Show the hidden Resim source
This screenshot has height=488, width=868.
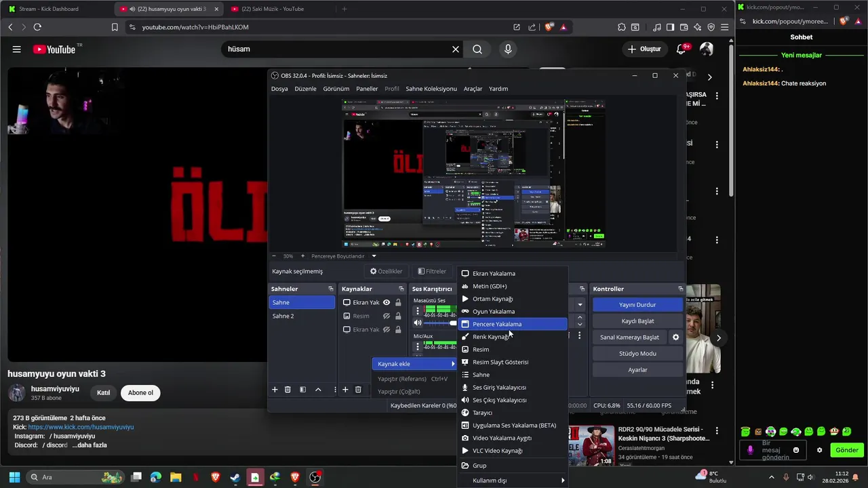pos(387,317)
